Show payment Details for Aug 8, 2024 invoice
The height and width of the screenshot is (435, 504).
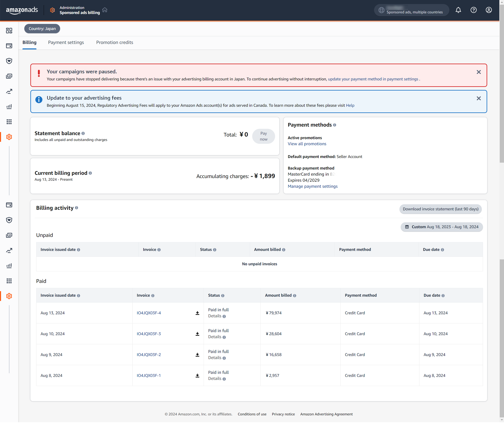point(217,379)
